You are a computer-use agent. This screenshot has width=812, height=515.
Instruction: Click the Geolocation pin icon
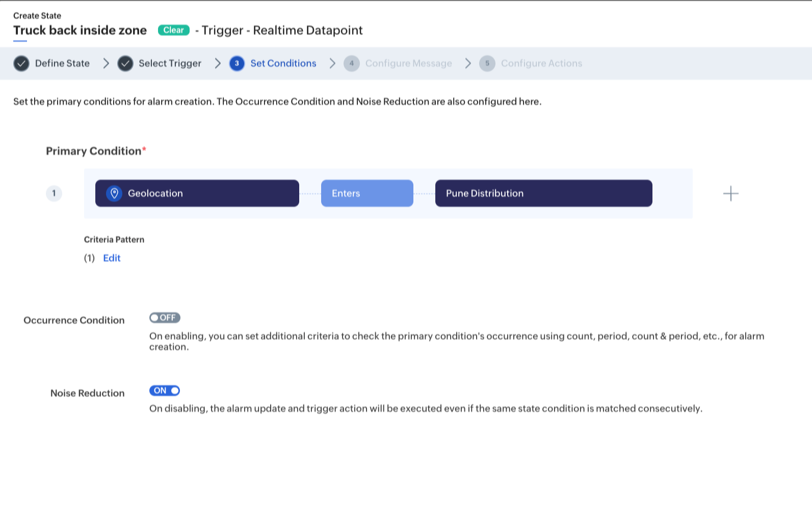114,193
